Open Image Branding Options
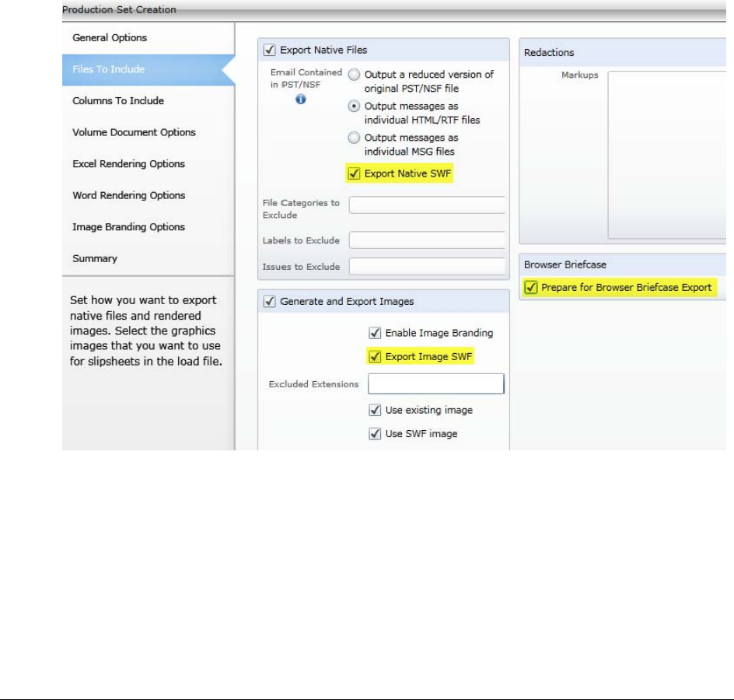The image size is (734, 700). tap(128, 227)
